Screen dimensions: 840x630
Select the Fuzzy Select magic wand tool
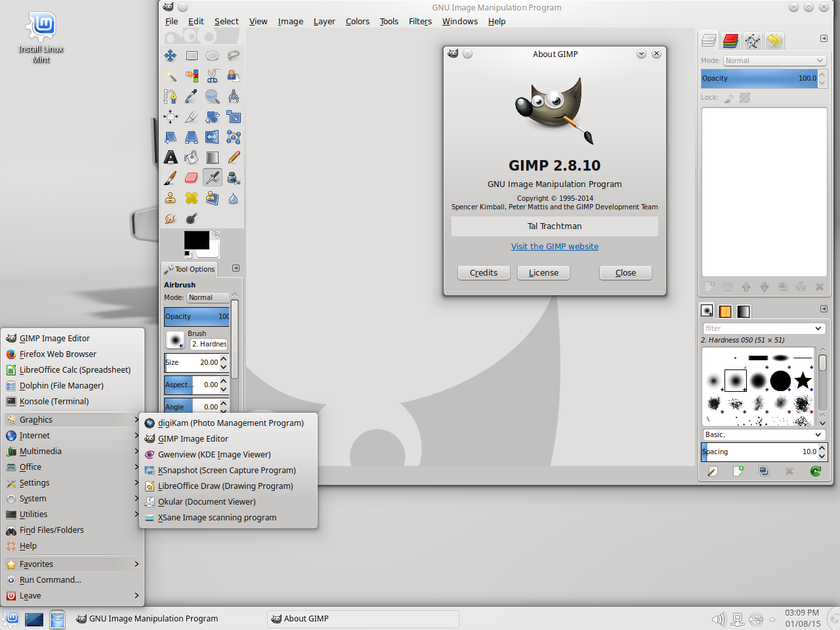[171, 76]
